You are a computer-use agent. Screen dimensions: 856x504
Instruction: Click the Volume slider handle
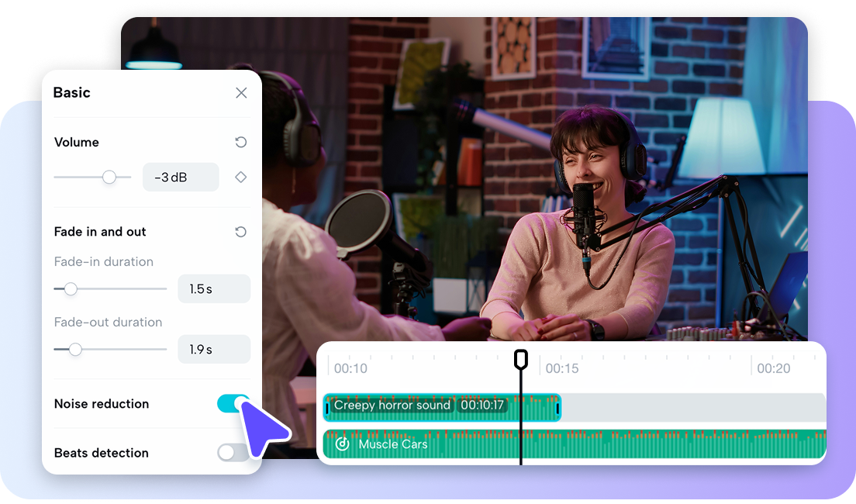(x=109, y=177)
